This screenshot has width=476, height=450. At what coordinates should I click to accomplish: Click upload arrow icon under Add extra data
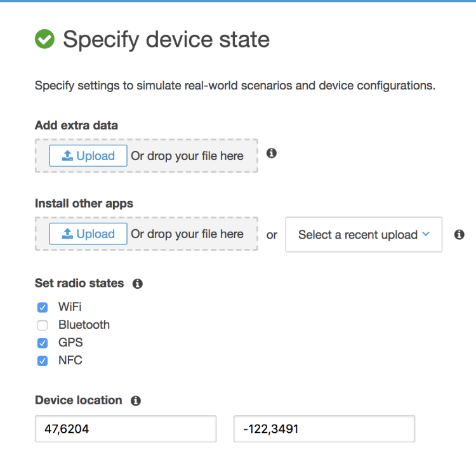click(68, 156)
